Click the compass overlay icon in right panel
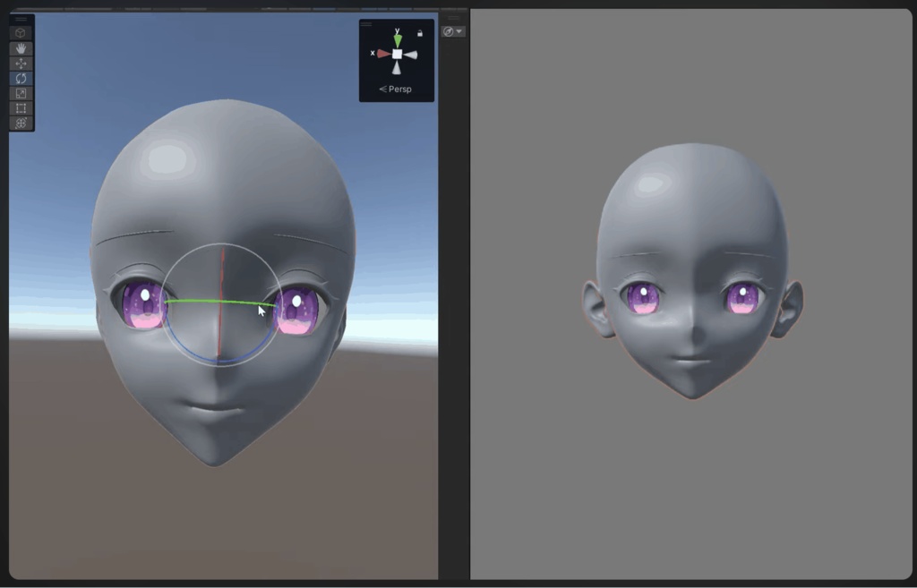917x588 pixels. [448, 30]
